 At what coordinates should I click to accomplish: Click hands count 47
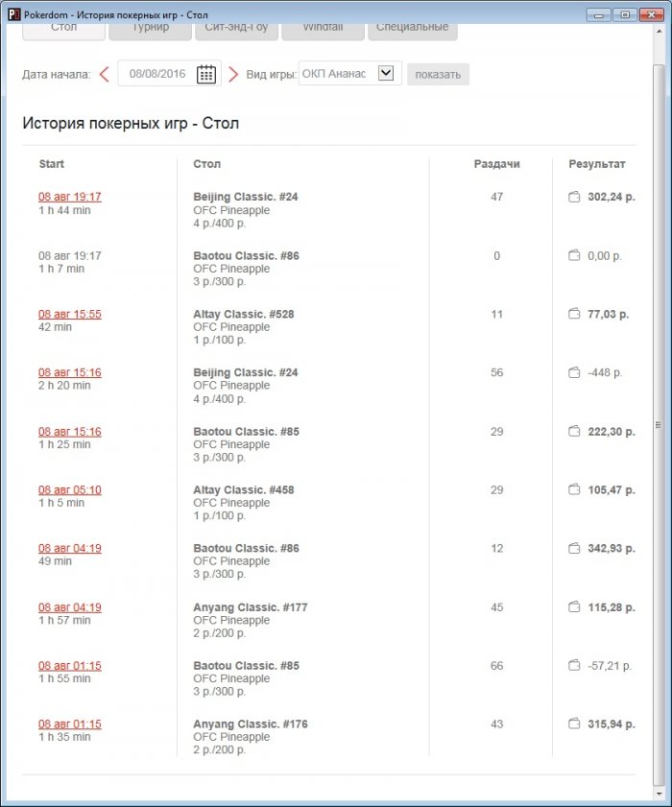[496, 197]
